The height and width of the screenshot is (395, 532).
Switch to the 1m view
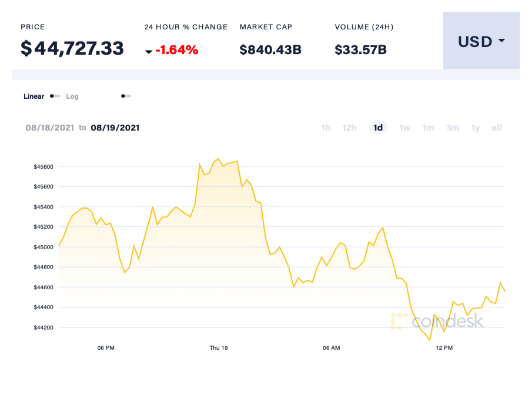tap(428, 128)
